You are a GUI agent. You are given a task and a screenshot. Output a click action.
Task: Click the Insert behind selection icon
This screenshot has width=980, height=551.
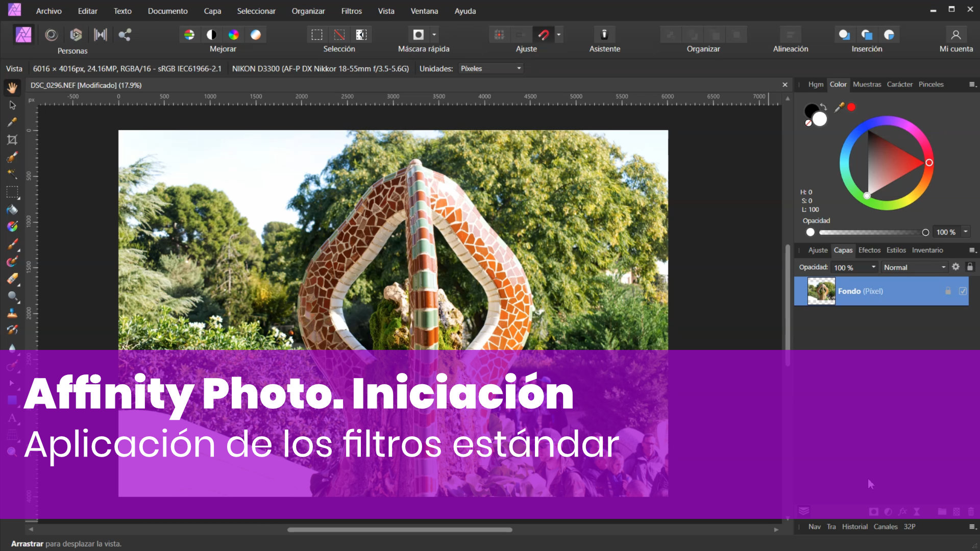coord(867,35)
